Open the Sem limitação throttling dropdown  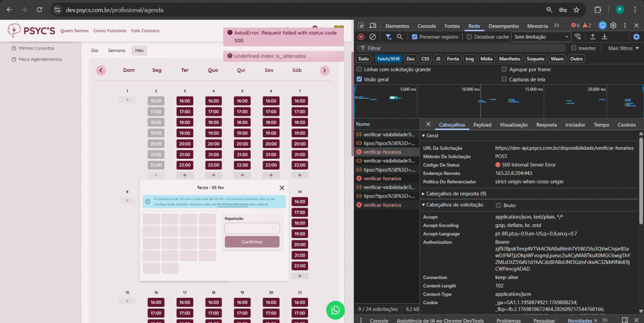[x=541, y=37]
